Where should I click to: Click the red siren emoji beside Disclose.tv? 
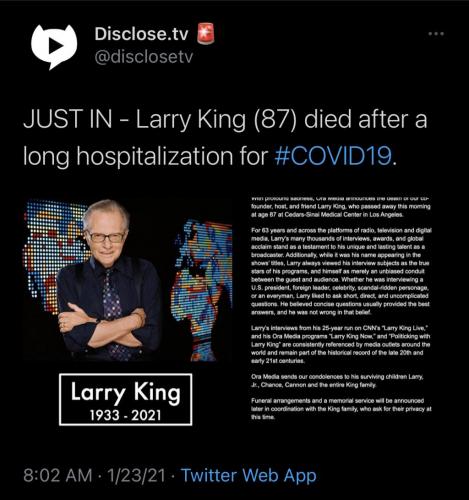(x=206, y=34)
